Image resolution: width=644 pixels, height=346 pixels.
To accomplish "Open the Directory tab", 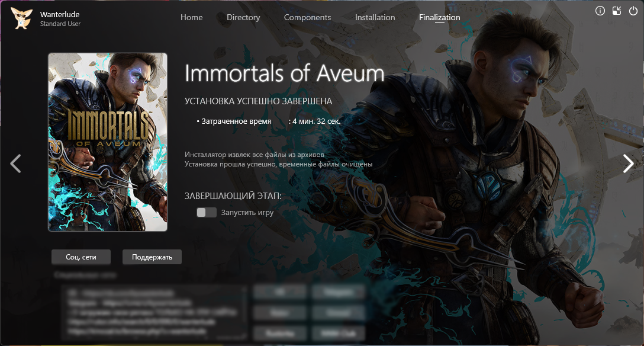I will coord(243,17).
